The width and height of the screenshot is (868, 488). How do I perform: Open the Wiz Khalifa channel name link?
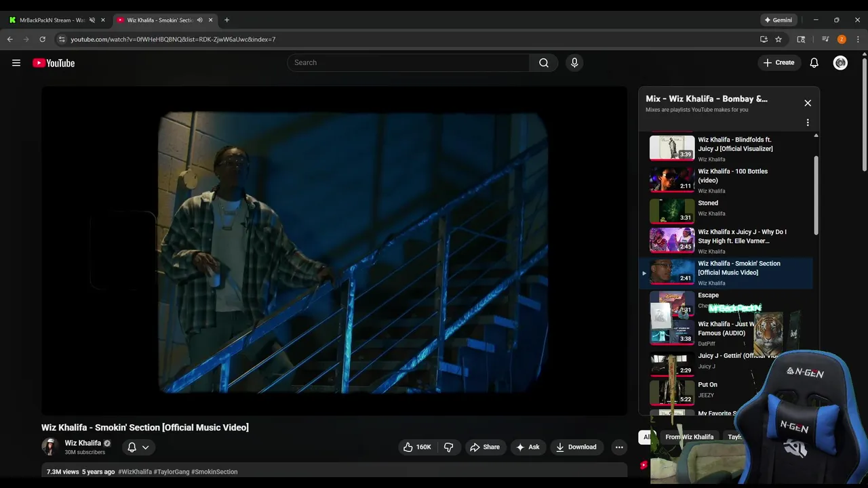pos(83,443)
